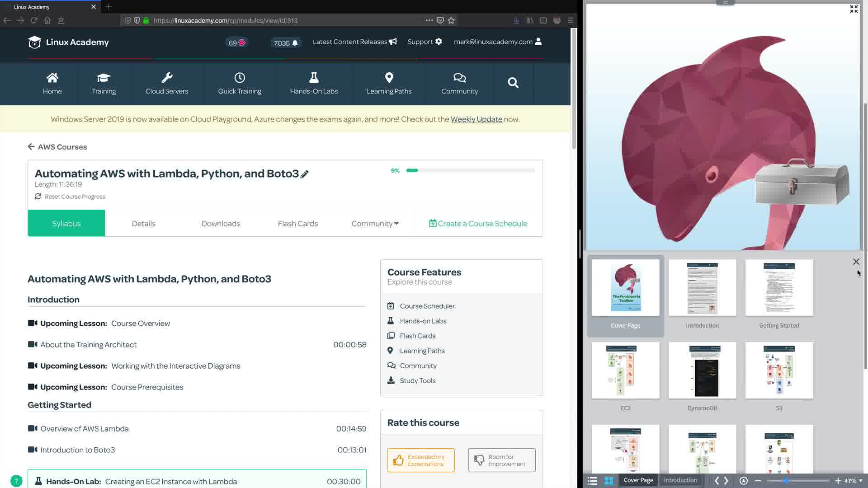
Task: Expand the Community dropdown tab
Action: pyautogui.click(x=375, y=224)
